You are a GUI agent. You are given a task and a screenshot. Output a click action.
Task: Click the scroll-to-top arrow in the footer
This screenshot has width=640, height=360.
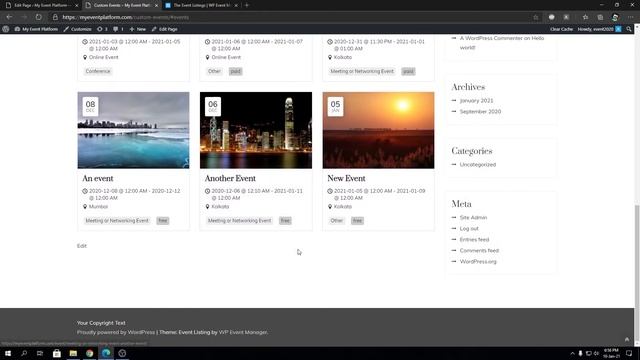coord(627,339)
